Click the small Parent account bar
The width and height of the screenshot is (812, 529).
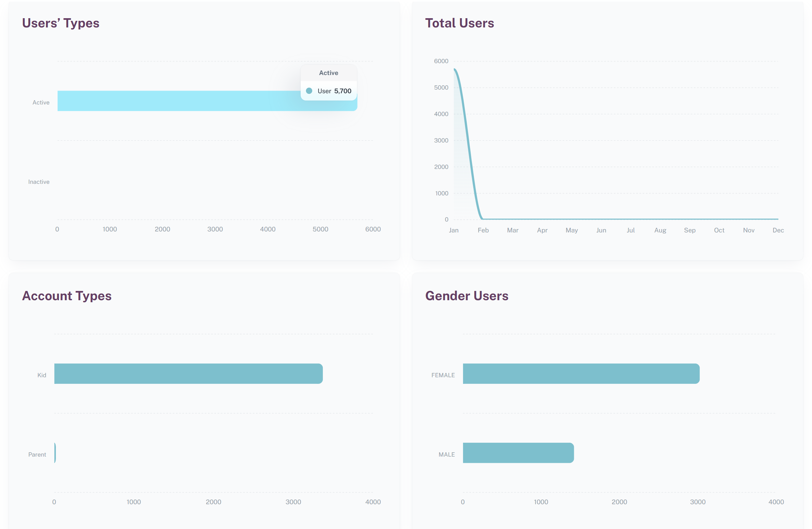click(x=55, y=453)
